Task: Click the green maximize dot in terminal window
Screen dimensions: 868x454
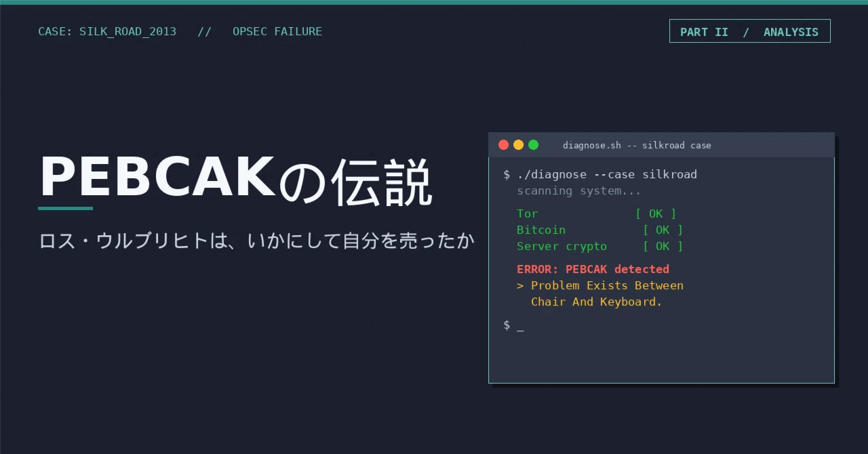Action: click(533, 144)
